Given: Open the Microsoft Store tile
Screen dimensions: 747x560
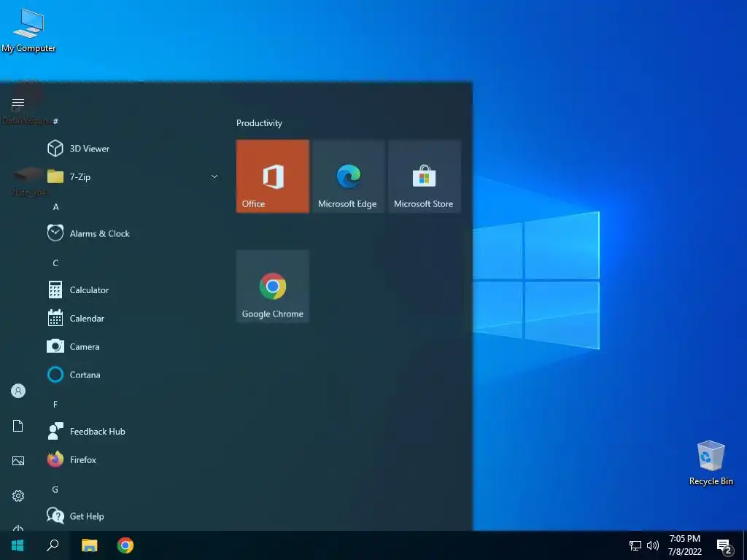Looking at the screenshot, I should click(x=424, y=176).
